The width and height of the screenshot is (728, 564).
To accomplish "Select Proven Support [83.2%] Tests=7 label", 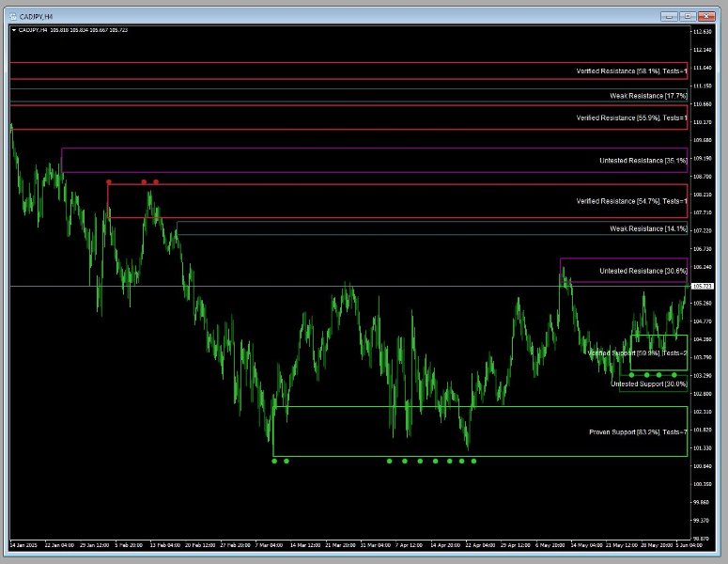I will 638,432.
